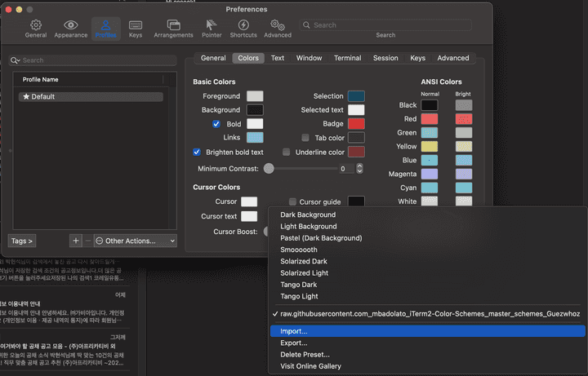
Task: Open the Other Actions dropdown
Action: [x=136, y=241]
